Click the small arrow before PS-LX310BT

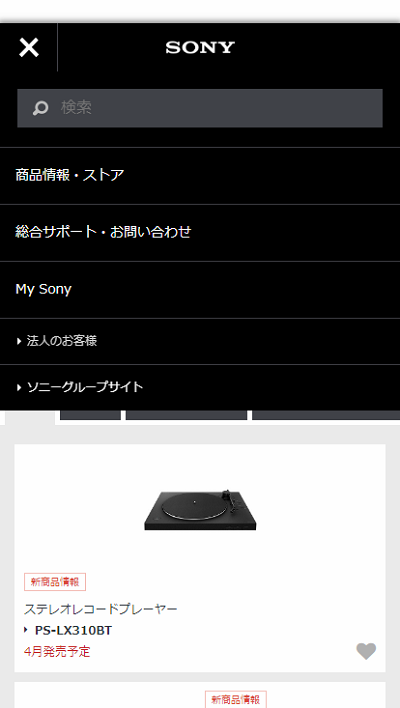pos(26,630)
